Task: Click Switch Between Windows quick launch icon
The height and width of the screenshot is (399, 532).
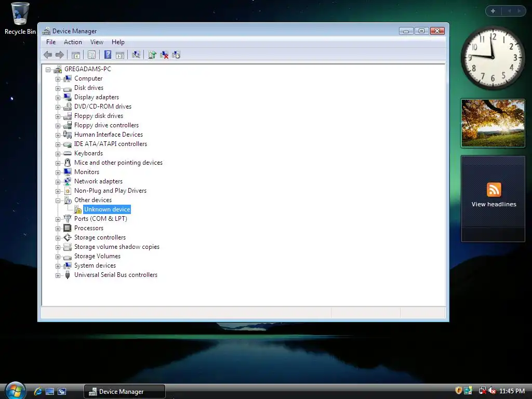Action: click(x=62, y=391)
